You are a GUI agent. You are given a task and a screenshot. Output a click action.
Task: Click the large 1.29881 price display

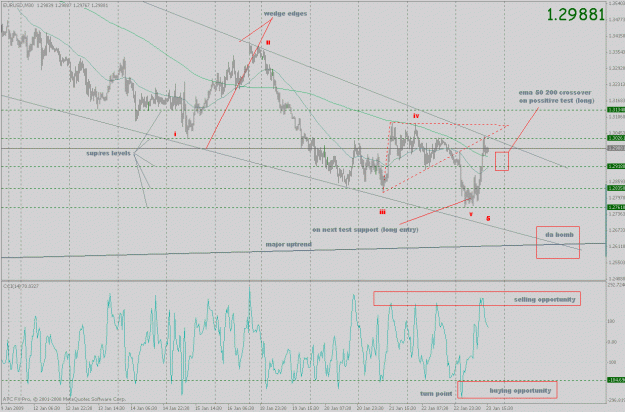click(576, 15)
